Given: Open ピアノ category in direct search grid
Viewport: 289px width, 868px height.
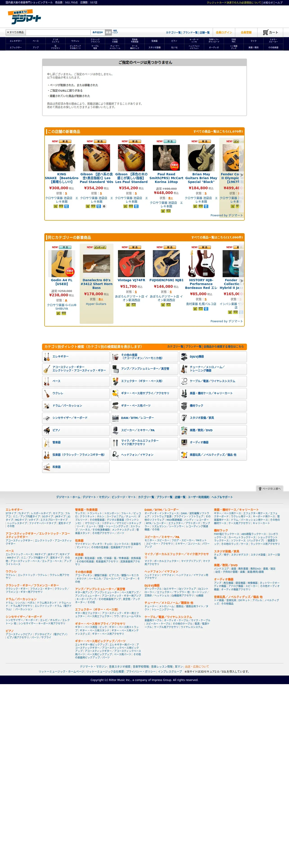Looking at the screenshot, I should point(76,430).
